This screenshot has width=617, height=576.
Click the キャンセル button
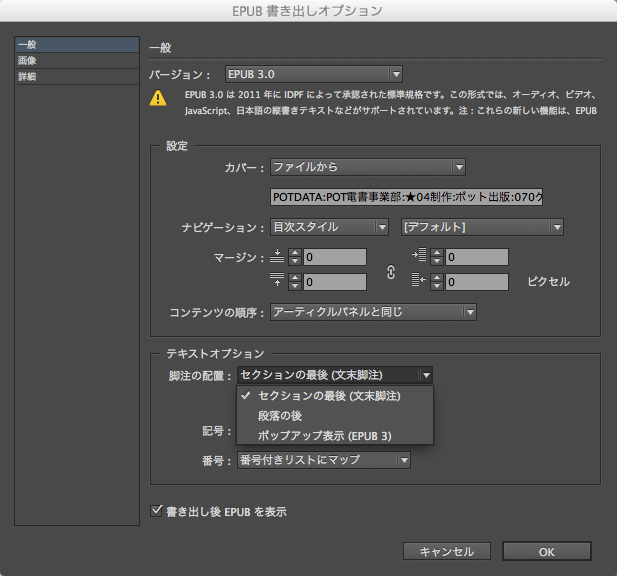click(x=447, y=551)
